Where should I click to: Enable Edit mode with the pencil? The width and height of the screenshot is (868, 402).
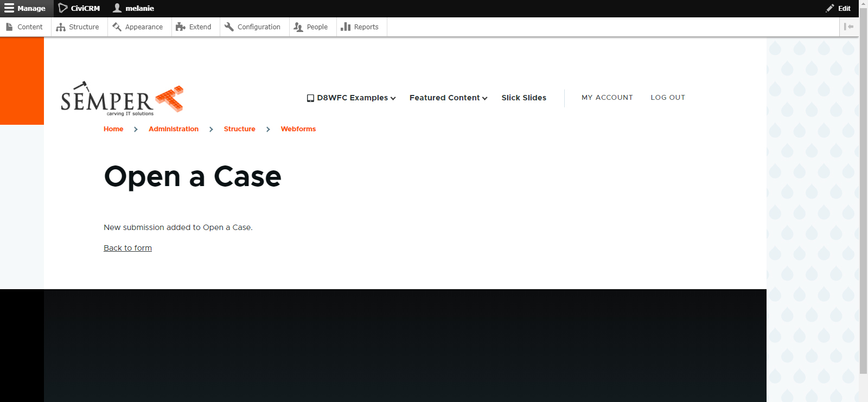point(838,8)
